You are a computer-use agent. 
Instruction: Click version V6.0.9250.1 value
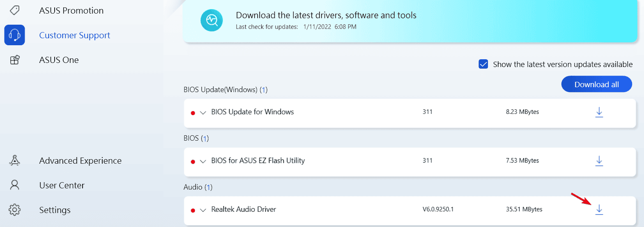point(438,209)
